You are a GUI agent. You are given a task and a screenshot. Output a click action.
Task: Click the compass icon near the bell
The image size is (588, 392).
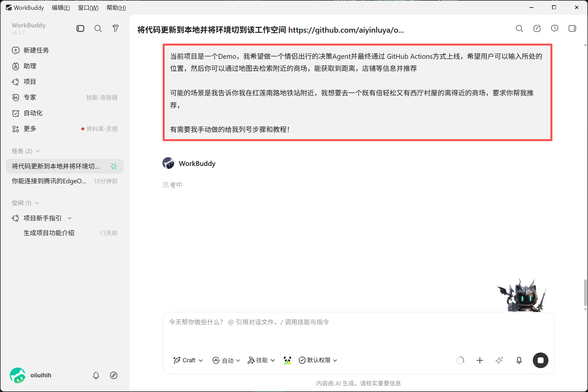114,375
